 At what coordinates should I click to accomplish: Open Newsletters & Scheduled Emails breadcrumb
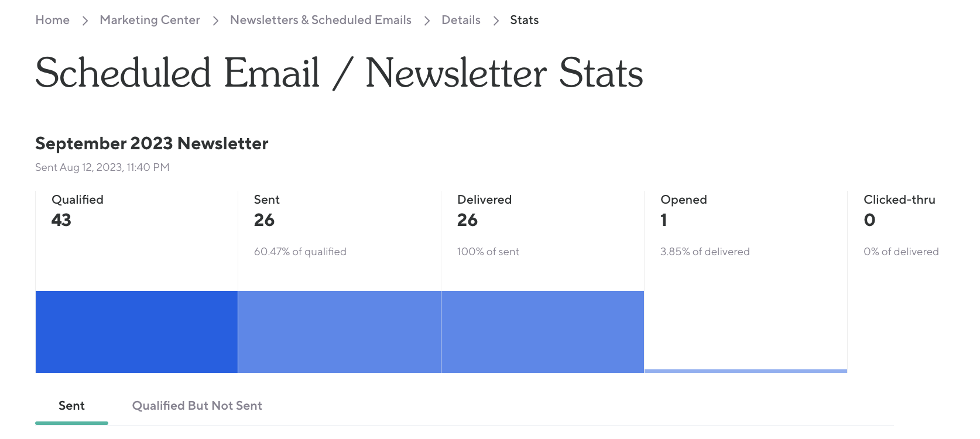point(320,20)
